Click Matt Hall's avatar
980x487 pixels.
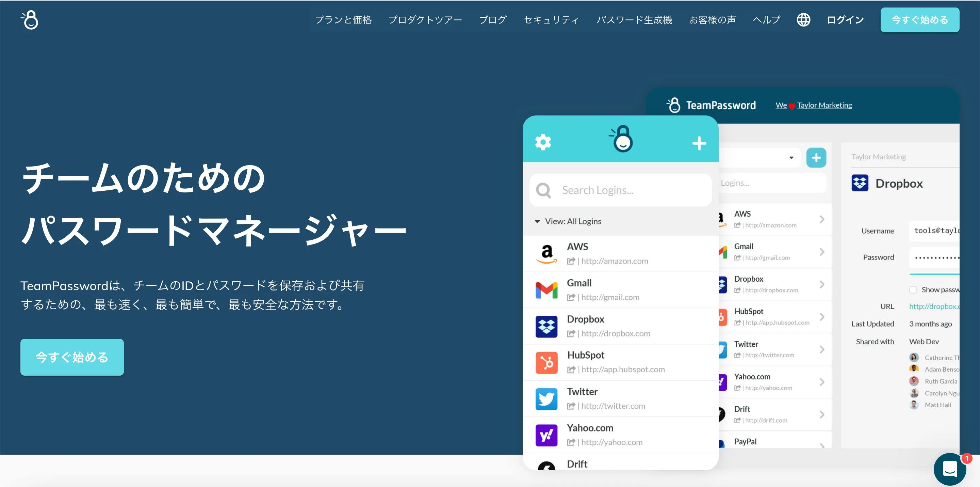[914, 404]
